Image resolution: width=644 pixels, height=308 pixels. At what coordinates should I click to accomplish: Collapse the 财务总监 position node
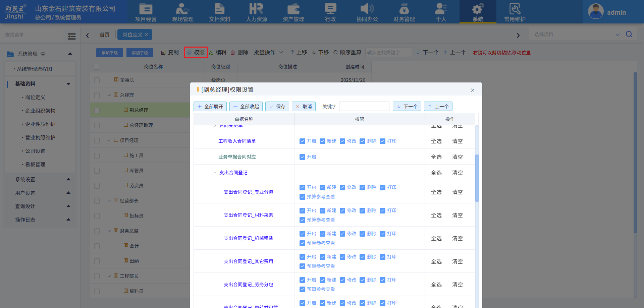[109, 231]
